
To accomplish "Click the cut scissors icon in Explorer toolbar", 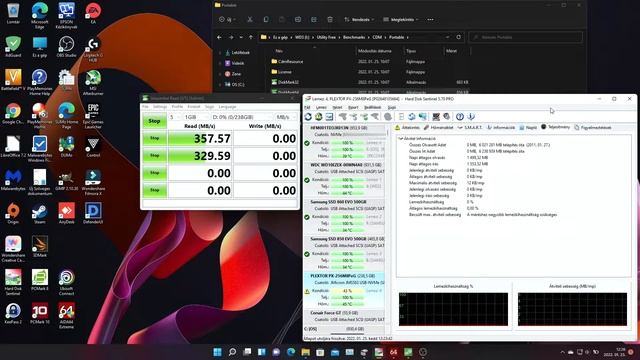I will 250,19.
